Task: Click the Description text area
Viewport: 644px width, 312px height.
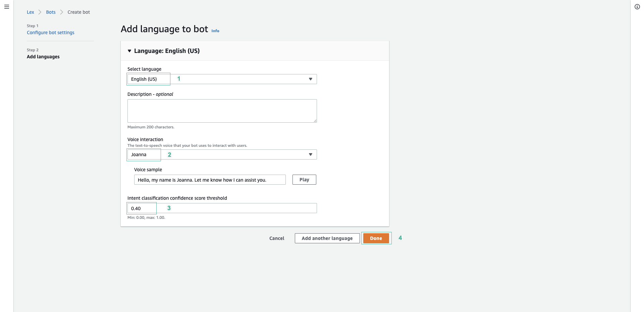Action: coord(222,111)
